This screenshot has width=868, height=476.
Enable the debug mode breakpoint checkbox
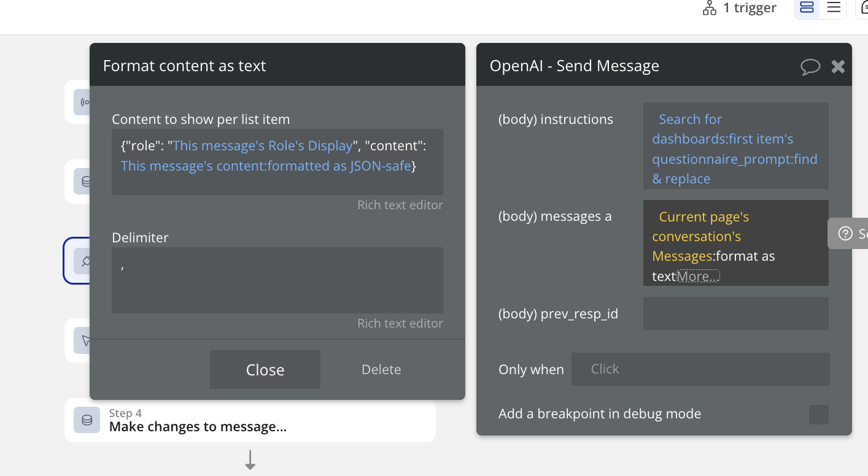818,415
